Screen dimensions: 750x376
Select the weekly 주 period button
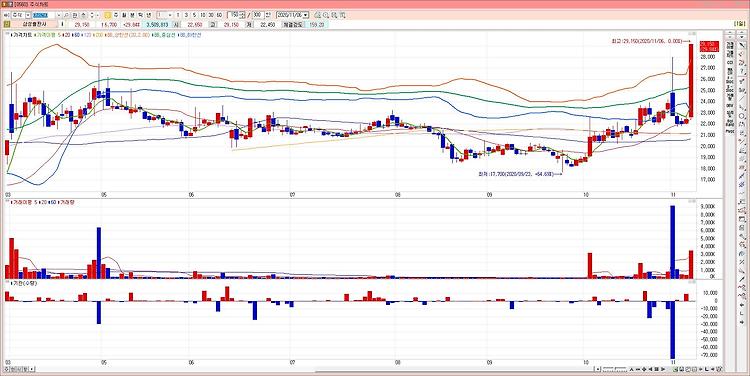tap(116, 15)
